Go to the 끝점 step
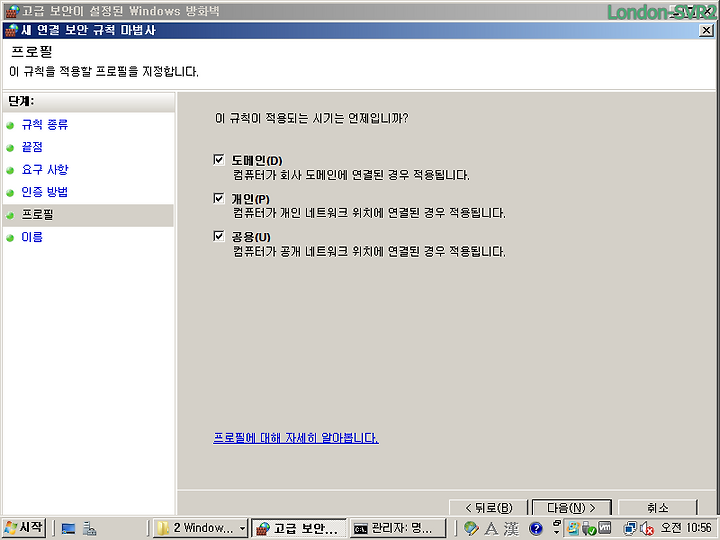 (x=32, y=147)
